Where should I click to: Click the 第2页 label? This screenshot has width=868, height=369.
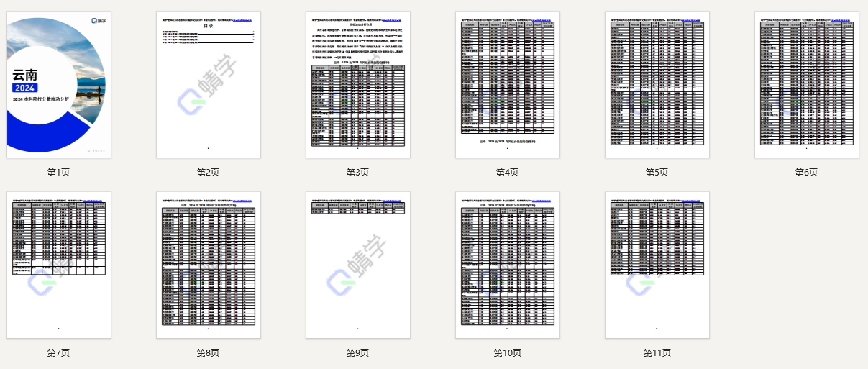pyautogui.click(x=208, y=173)
